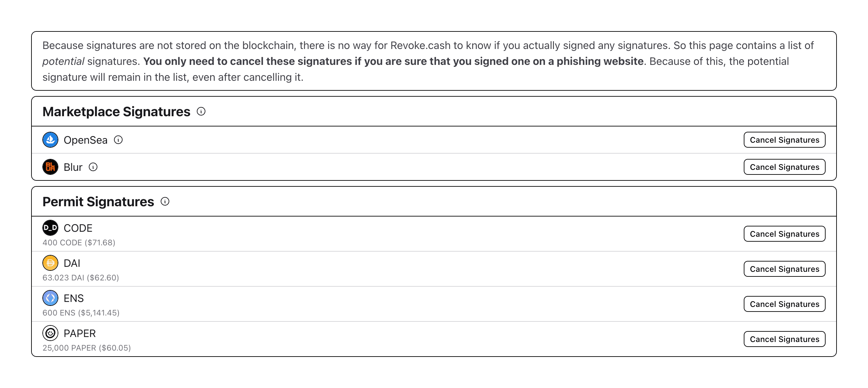Image resolution: width=868 pixels, height=388 pixels.
Task: Show info about Blur signatures
Action: (x=93, y=167)
